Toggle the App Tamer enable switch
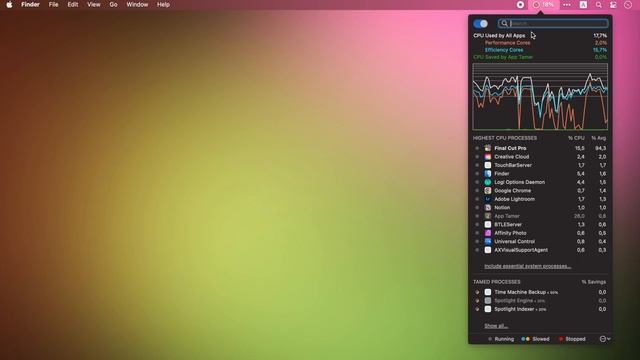This screenshot has height=360, width=640. [x=480, y=24]
